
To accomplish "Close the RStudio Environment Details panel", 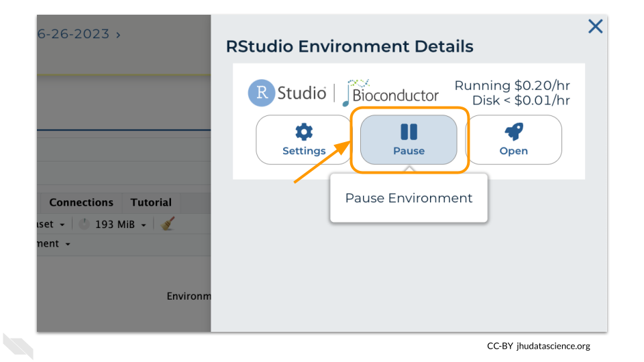I will click(595, 26).
